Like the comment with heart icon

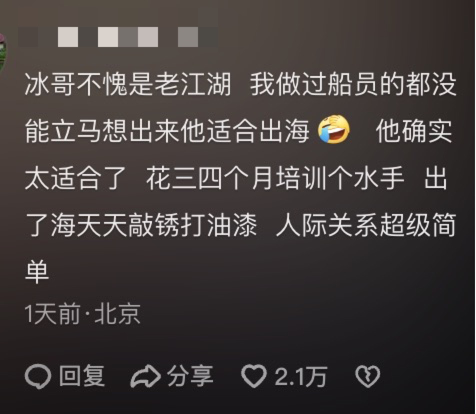click(x=254, y=376)
